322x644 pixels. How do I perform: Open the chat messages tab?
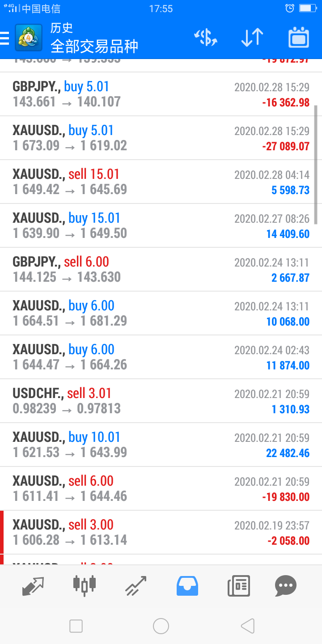(x=285, y=585)
